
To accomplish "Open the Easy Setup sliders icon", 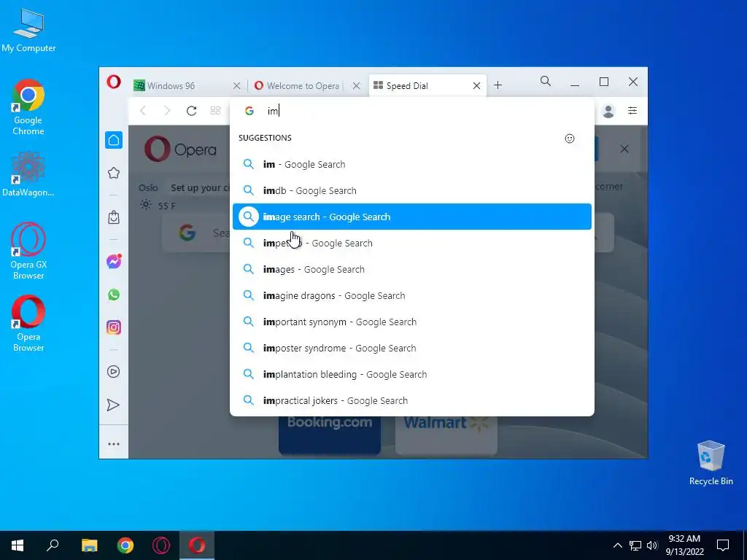I will (x=632, y=111).
